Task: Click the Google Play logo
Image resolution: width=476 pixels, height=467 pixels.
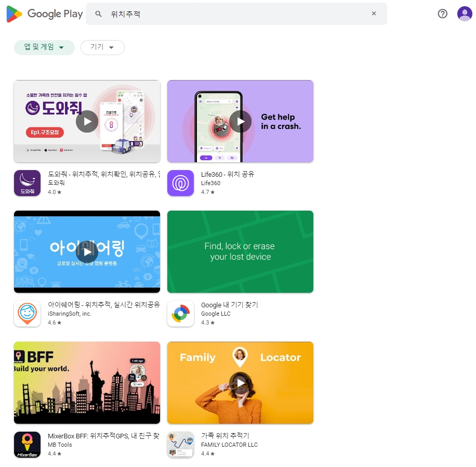Action: (44, 14)
